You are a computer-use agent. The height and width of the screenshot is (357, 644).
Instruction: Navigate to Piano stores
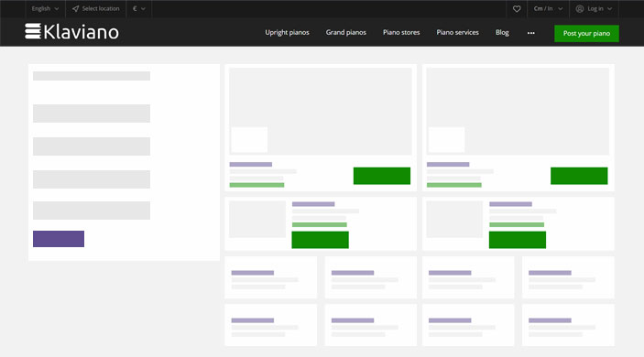point(401,32)
